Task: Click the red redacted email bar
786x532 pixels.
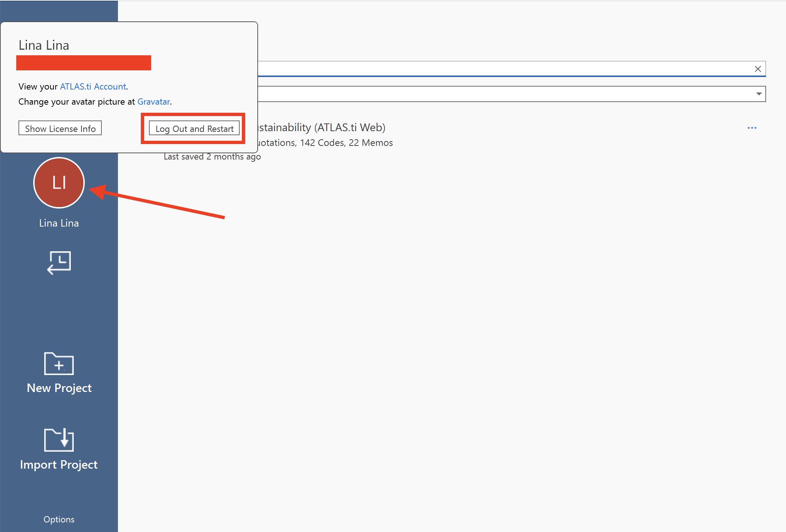Action: click(84, 63)
